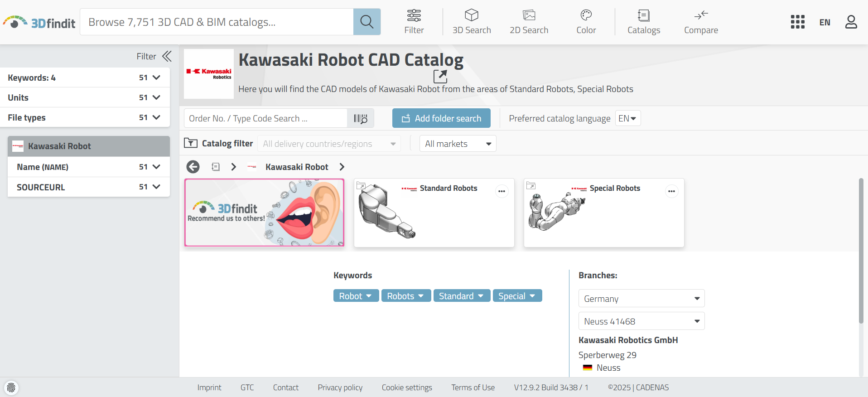Click the small Kawasaki logo in breadcrumb
868x397 pixels.
tap(252, 167)
